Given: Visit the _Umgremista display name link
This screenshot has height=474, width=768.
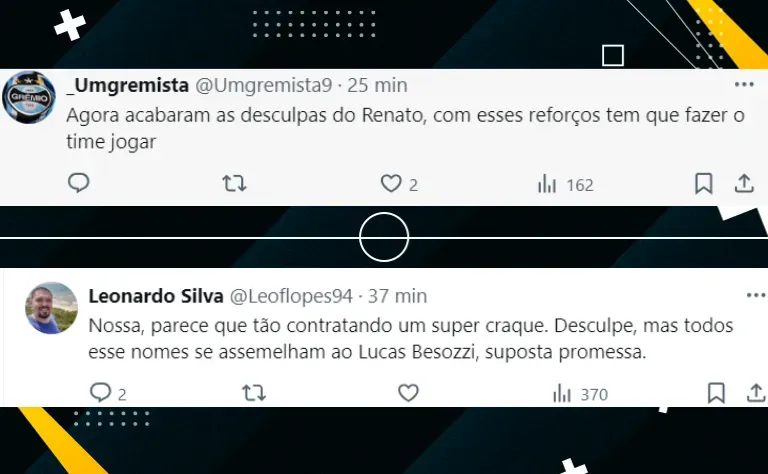Looking at the screenshot, I should 128,85.
